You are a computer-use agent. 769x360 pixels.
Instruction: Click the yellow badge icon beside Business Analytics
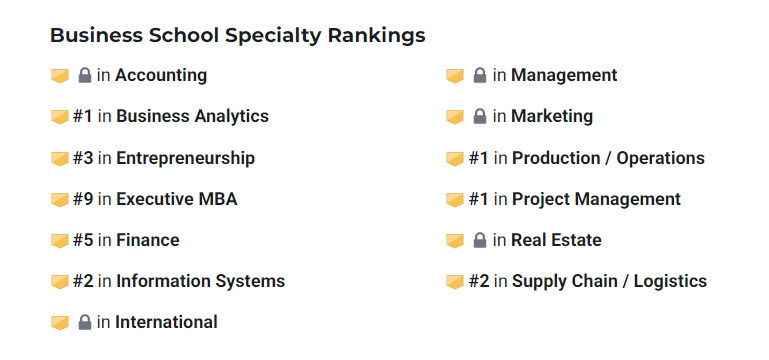click(x=60, y=117)
